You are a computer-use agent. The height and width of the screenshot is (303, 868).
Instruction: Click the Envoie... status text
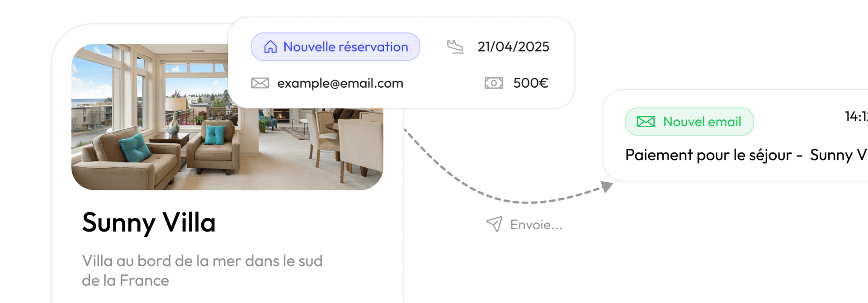click(536, 225)
